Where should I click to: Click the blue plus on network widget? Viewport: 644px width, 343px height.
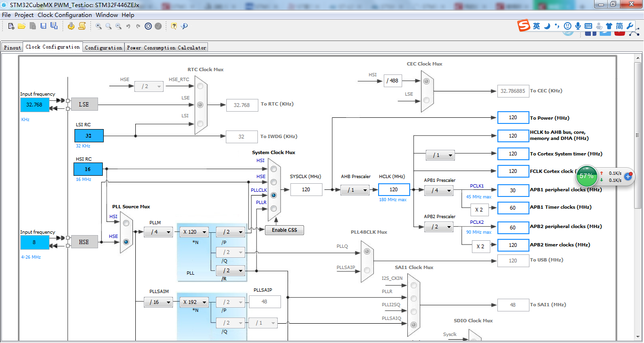pyautogui.click(x=627, y=176)
